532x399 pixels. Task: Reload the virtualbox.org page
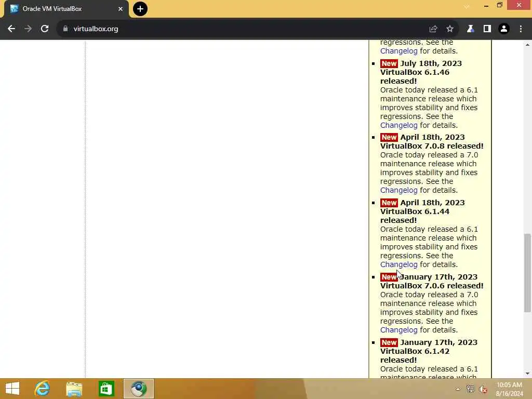[x=45, y=29]
